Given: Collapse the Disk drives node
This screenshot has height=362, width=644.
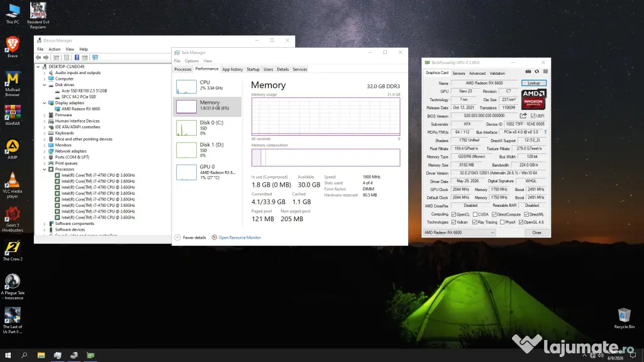Looking at the screenshot, I should [45, 85].
